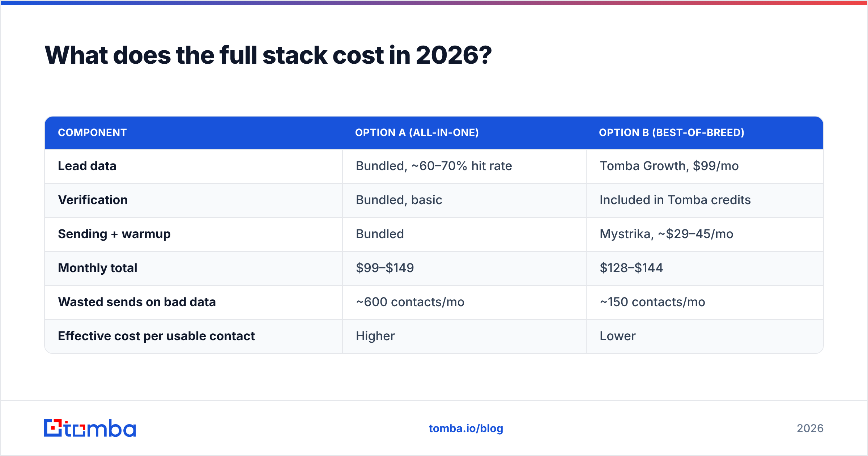Image resolution: width=868 pixels, height=456 pixels.
Task: Select the OPTION B (BEST-OF-BREED) header
Action: coord(672,132)
